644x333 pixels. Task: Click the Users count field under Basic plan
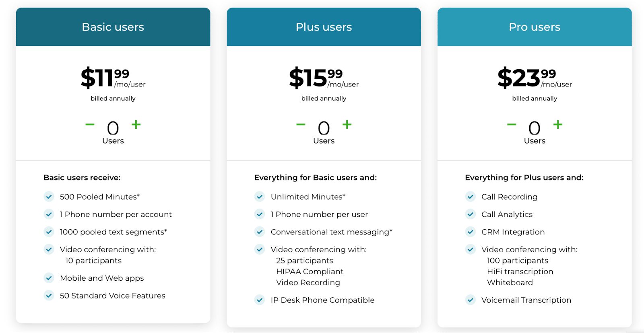click(113, 129)
